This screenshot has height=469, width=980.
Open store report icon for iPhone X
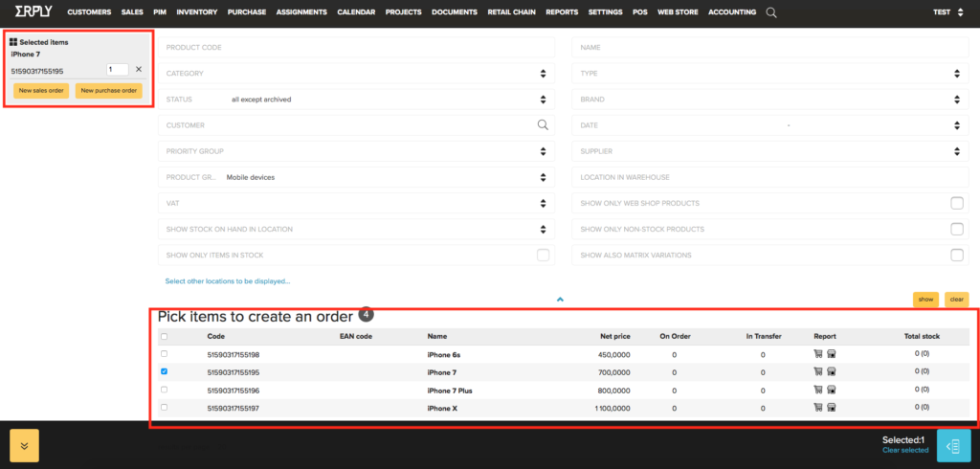832,408
